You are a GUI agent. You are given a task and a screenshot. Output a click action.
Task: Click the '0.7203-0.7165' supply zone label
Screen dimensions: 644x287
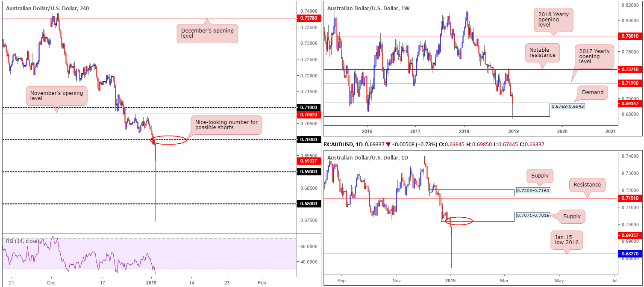pos(533,190)
